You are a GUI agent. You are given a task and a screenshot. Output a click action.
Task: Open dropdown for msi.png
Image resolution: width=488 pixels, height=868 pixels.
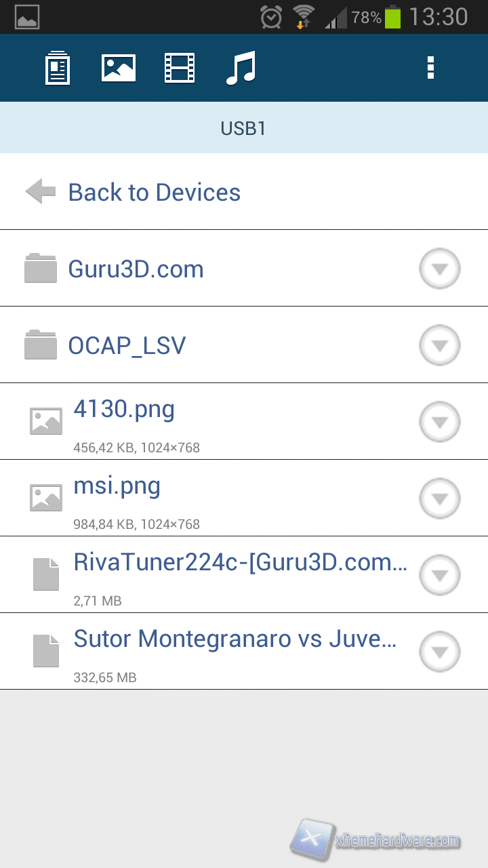[440, 499]
